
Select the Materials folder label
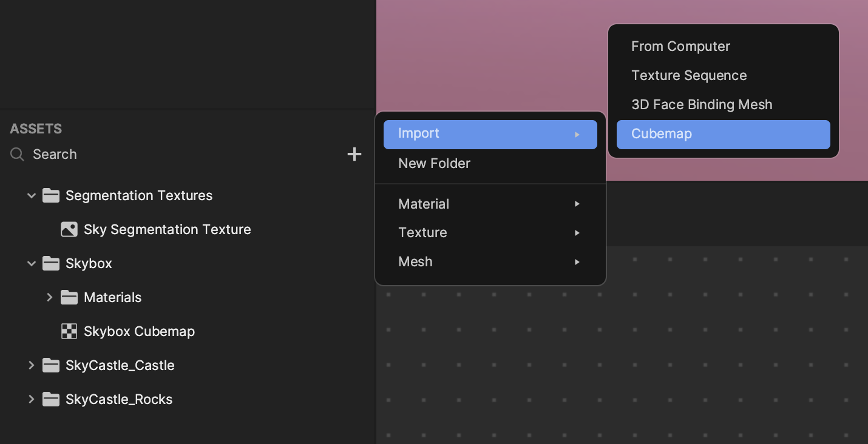(113, 297)
